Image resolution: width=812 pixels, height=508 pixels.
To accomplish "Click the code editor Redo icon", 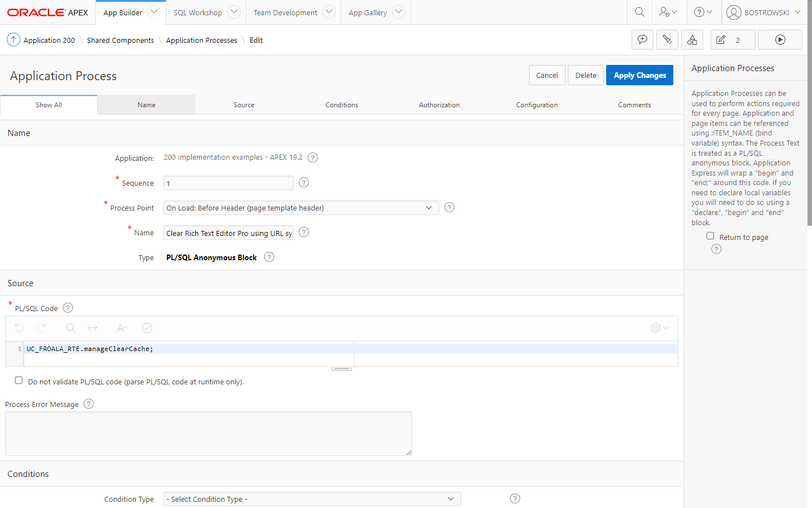I will point(41,328).
